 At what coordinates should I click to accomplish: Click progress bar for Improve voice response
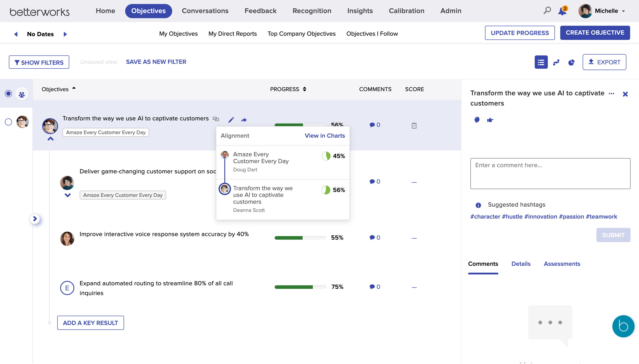[x=300, y=238]
